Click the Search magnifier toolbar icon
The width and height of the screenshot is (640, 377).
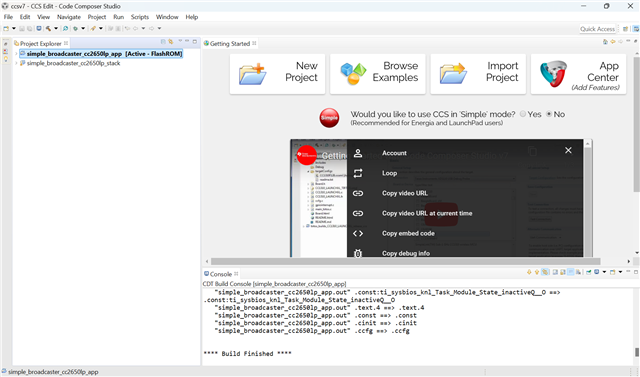point(65,29)
